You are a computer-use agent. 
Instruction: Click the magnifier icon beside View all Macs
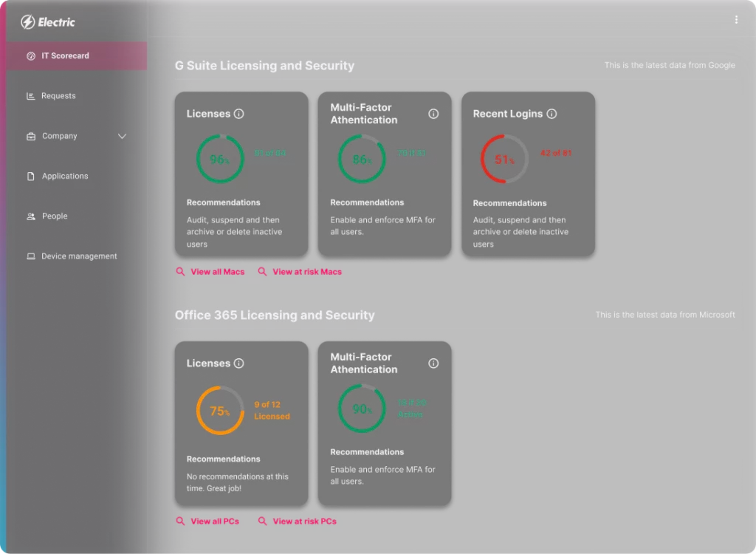click(x=181, y=271)
